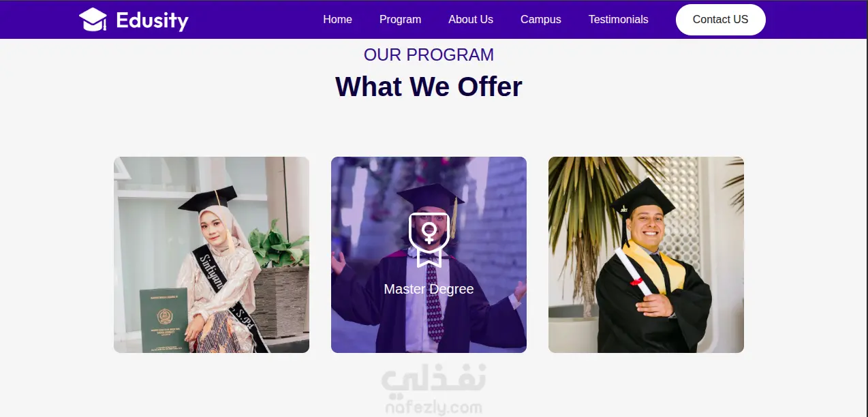The width and height of the screenshot is (868, 417).
Task: Select the Master Degree program card
Action: click(x=429, y=255)
